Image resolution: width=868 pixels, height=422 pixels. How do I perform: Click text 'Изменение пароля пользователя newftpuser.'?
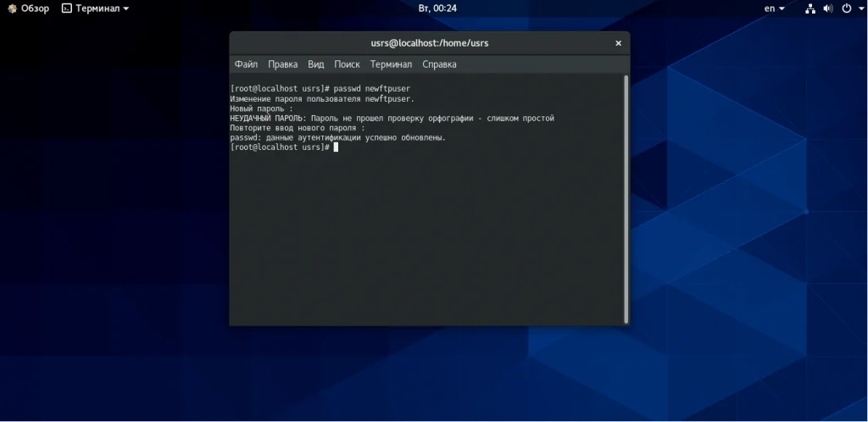(x=322, y=98)
